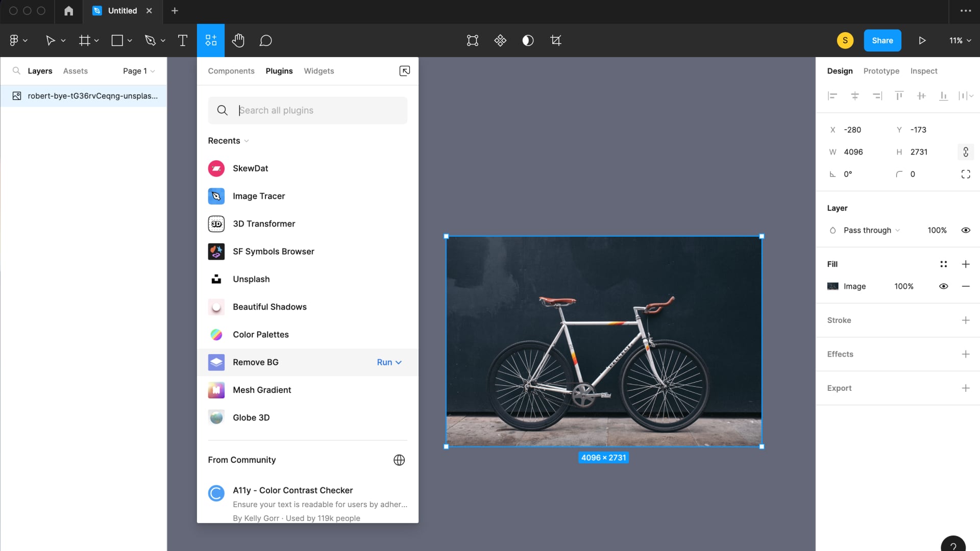Switch to the Widgets tab
This screenshot has width=980, height=551.
coord(318,71)
